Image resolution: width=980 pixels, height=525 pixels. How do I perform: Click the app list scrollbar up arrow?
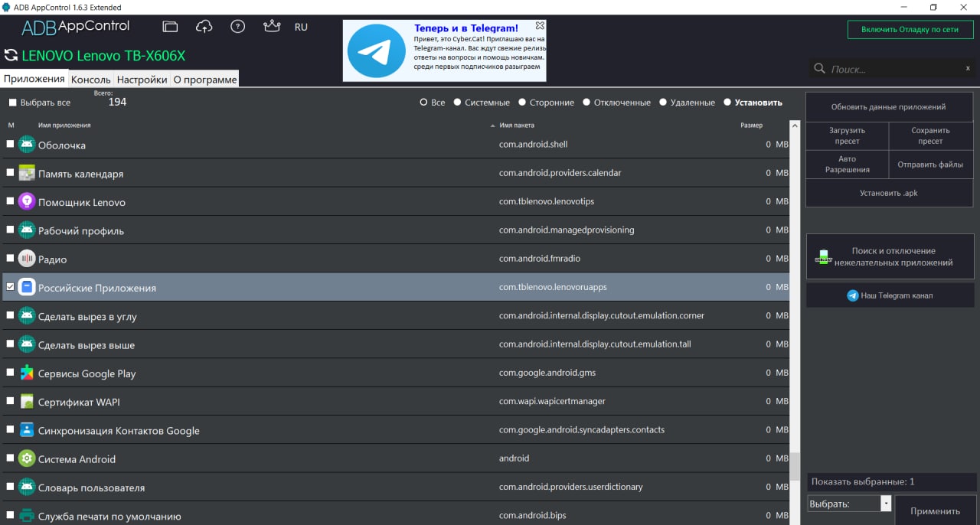tap(795, 126)
